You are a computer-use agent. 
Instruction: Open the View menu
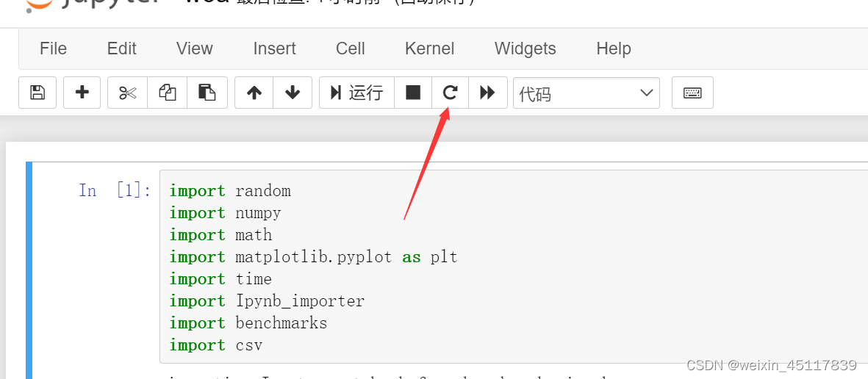point(194,48)
